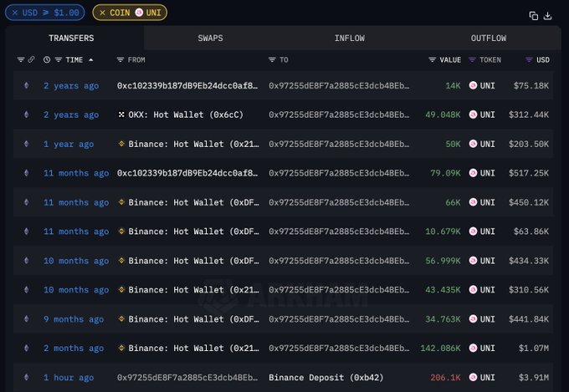Screen dimensions: 569x392
Task: Open recipient 0x97255dE8… on the $312.44K row
Action: (339, 115)
